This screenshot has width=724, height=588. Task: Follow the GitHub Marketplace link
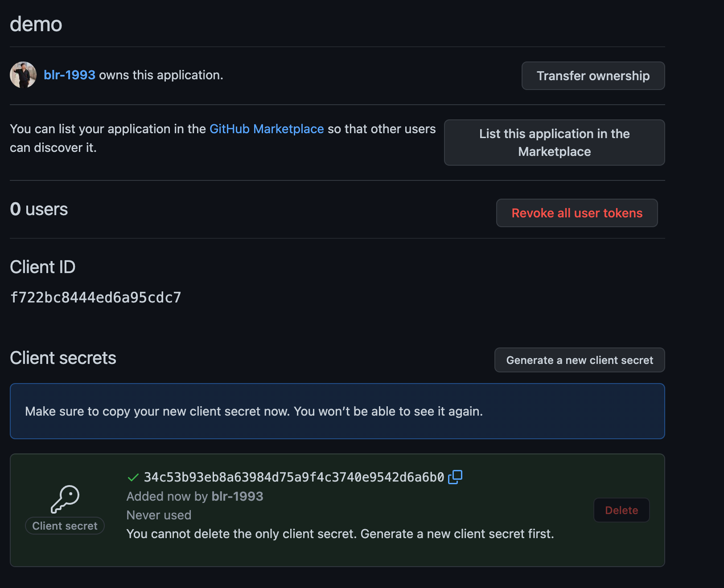[x=266, y=129]
